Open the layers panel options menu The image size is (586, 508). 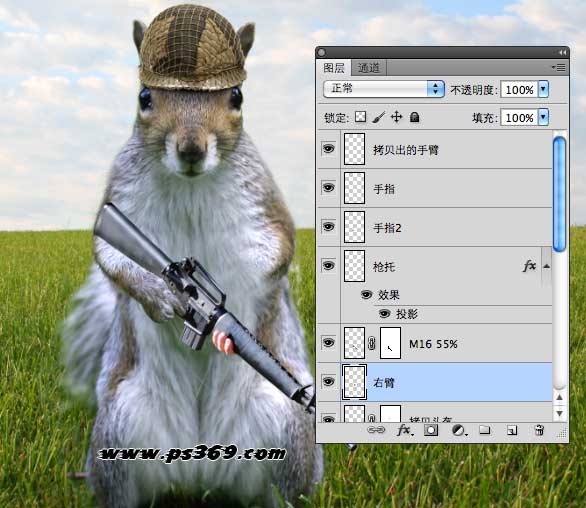pos(559,68)
